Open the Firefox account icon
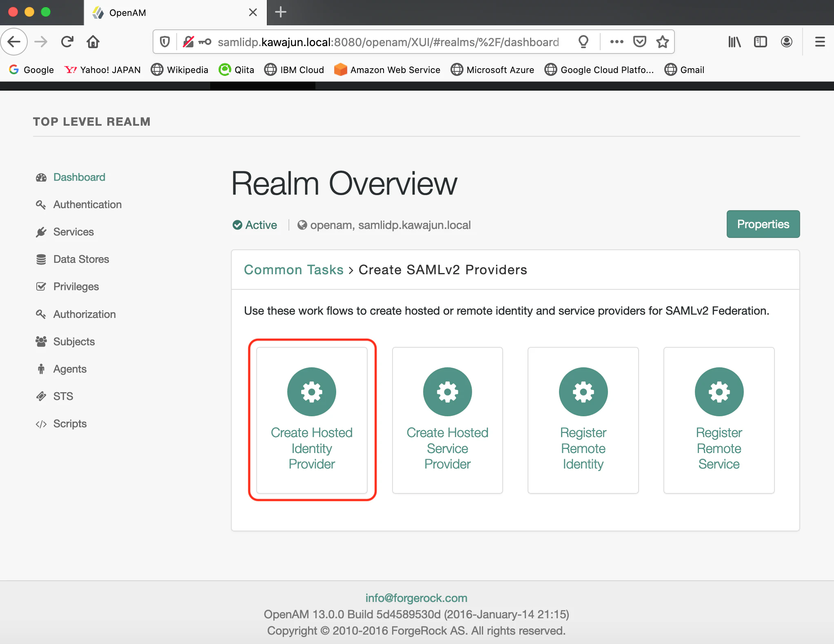The image size is (834, 644). (787, 42)
